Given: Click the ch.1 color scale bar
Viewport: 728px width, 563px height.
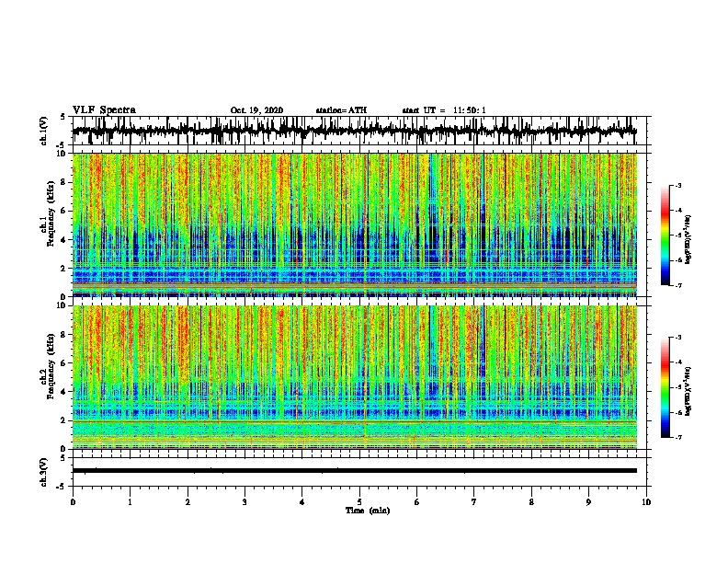Looking at the screenshot, I should click(665, 236).
